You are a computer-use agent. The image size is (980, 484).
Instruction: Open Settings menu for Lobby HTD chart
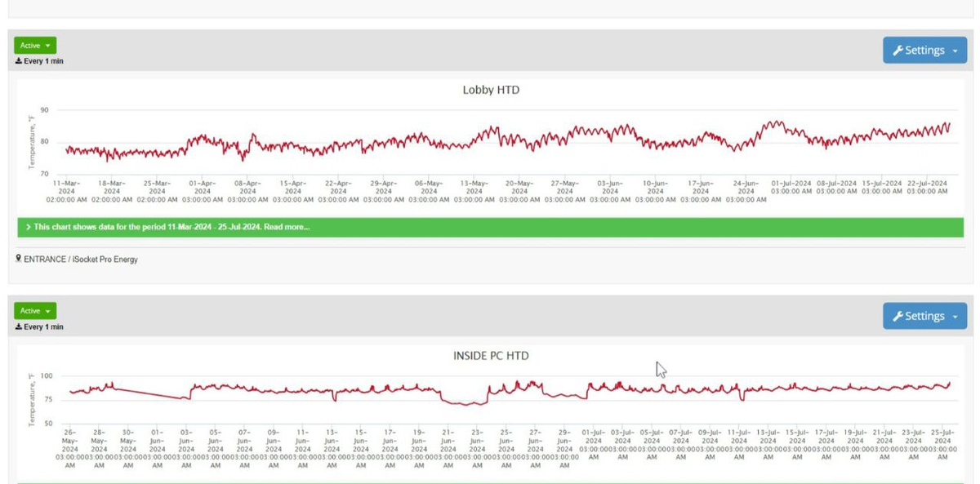click(924, 51)
